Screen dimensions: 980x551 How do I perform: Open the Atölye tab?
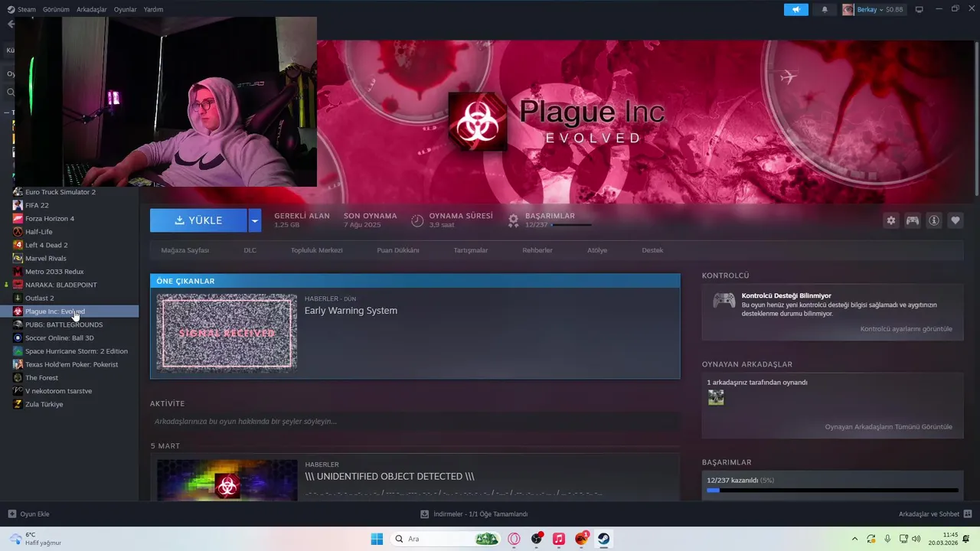[x=597, y=250]
